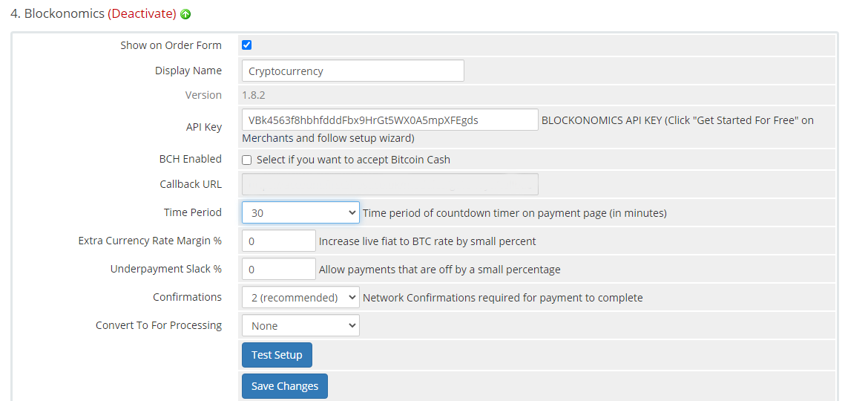
Task: Click the 'API Key' label
Action: pyautogui.click(x=204, y=127)
